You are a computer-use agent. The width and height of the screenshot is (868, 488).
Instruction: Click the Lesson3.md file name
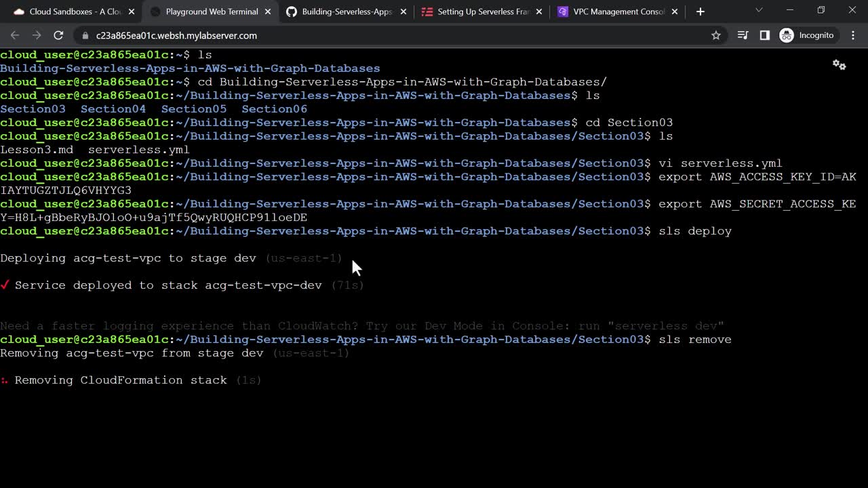pyautogui.click(x=37, y=150)
